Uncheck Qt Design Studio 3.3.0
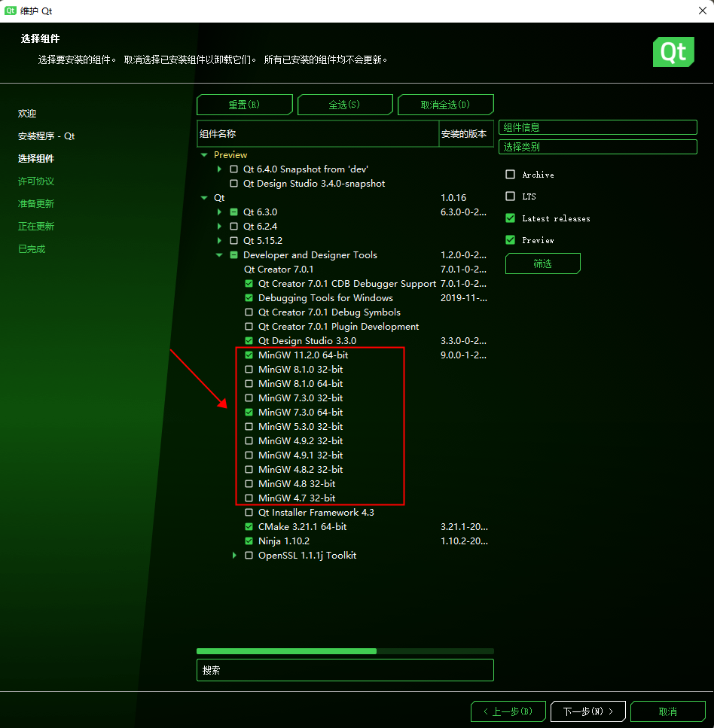 pyautogui.click(x=249, y=341)
